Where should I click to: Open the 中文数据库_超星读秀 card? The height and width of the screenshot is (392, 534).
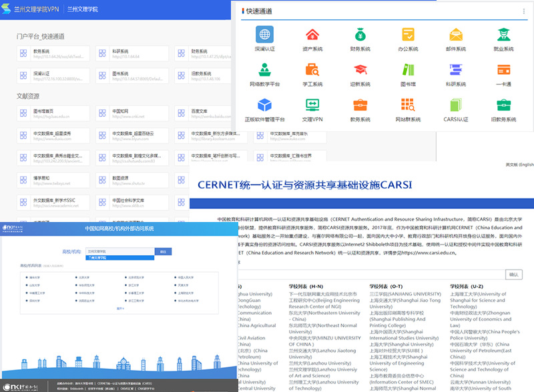[53, 135]
